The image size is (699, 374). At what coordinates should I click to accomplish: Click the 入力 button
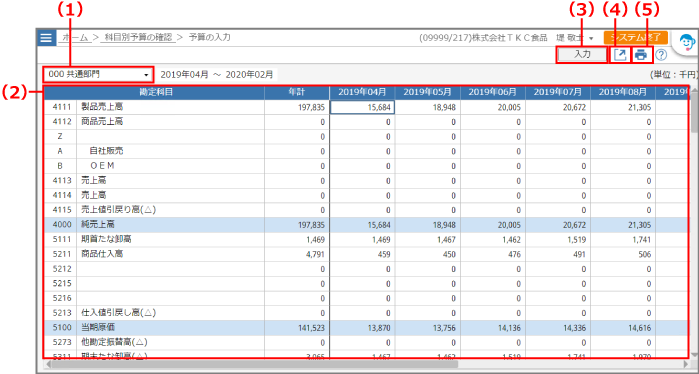coord(582,55)
